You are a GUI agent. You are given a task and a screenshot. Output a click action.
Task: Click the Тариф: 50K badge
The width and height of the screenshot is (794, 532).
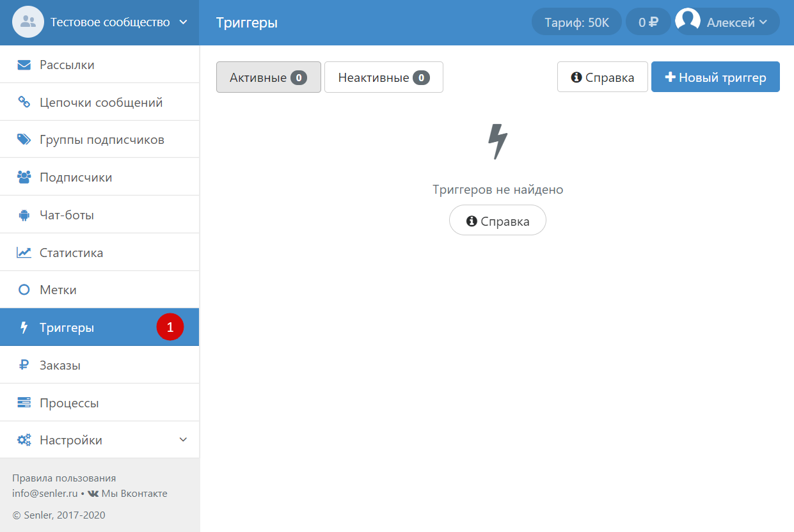(576, 22)
